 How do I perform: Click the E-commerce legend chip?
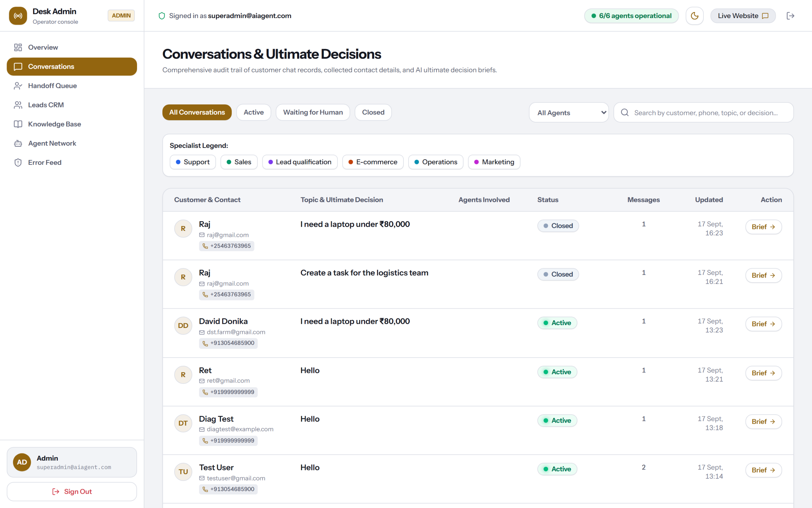coord(373,162)
